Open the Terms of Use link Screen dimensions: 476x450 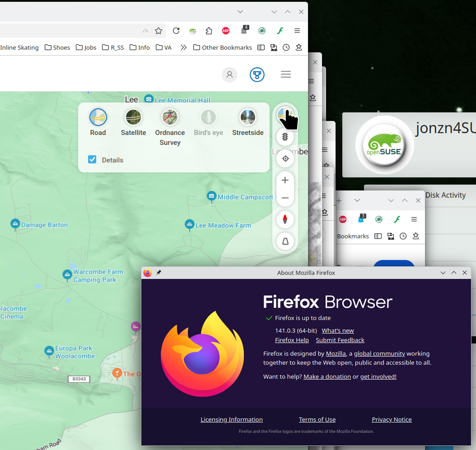click(x=317, y=419)
